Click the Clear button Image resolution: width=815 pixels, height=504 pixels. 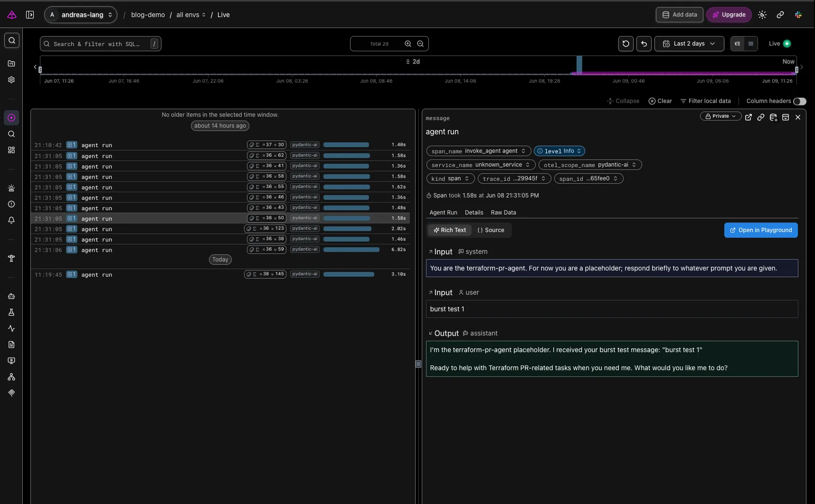[x=660, y=101]
